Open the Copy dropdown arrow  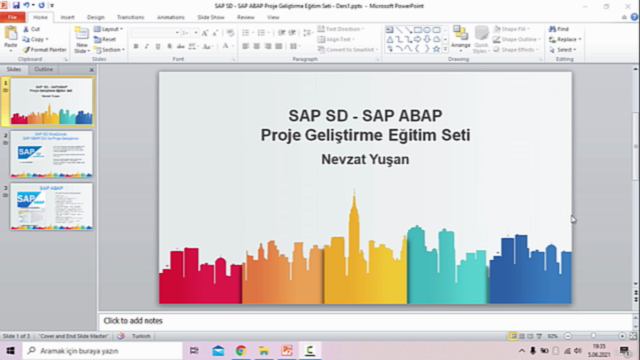point(47,40)
